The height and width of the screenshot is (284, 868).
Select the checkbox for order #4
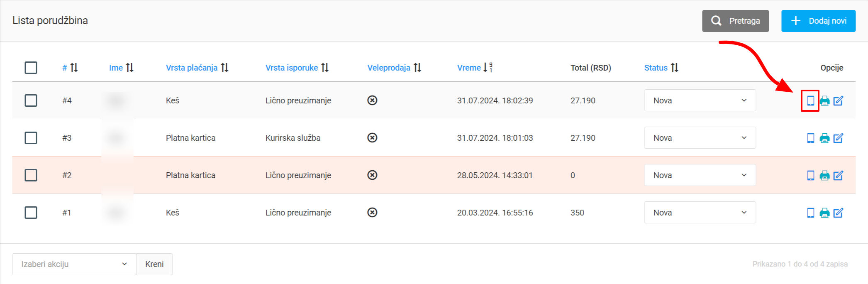(31, 100)
